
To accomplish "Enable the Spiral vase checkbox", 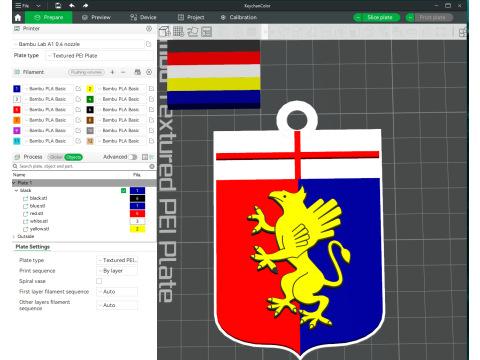I will click(x=99, y=281).
